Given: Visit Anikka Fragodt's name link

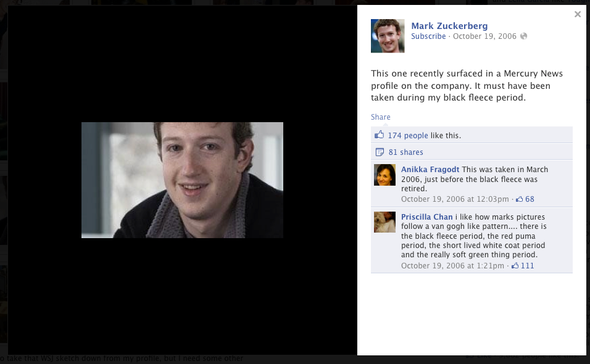Looking at the screenshot, I should (x=430, y=169).
